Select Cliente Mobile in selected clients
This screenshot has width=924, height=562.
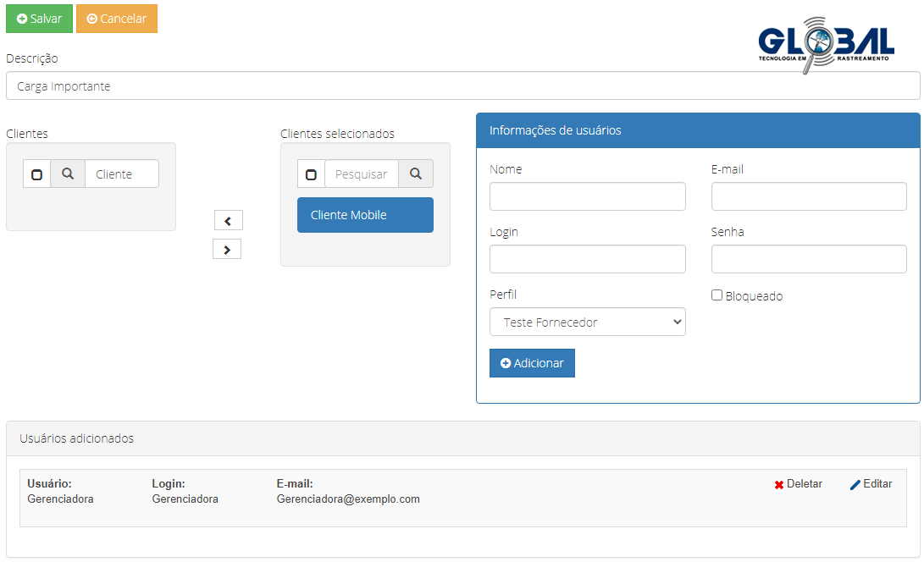[365, 215]
